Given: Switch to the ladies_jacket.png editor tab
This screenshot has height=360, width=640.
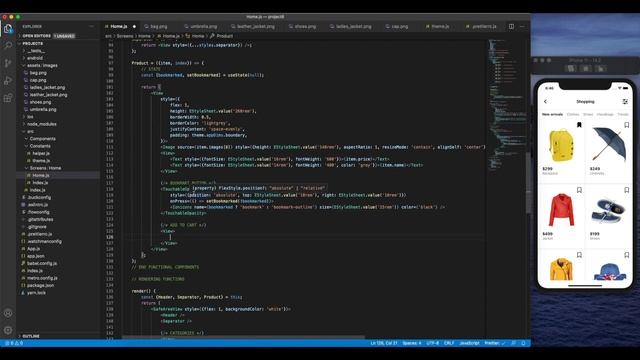Looking at the screenshot, I should click(353, 26).
